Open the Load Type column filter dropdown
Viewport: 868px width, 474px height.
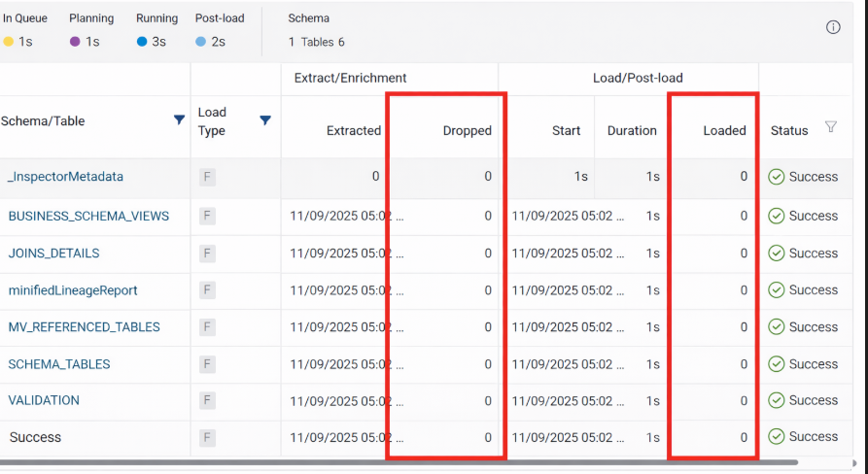(x=264, y=120)
